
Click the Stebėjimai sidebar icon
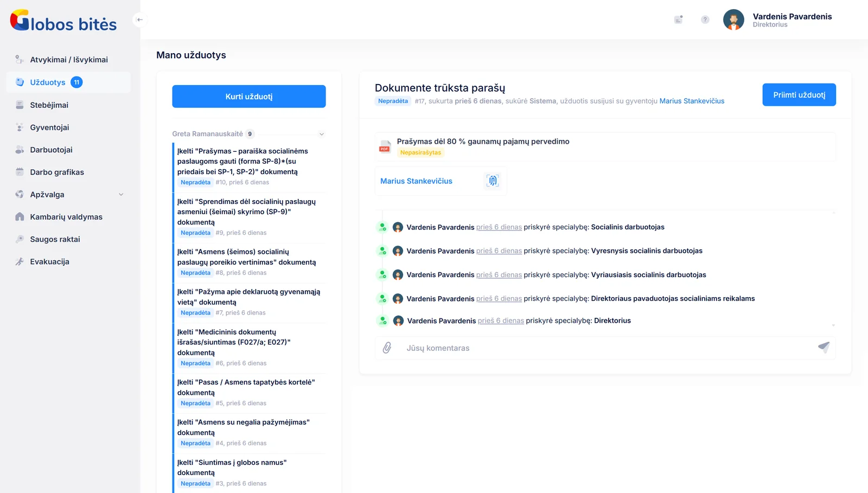(x=20, y=105)
